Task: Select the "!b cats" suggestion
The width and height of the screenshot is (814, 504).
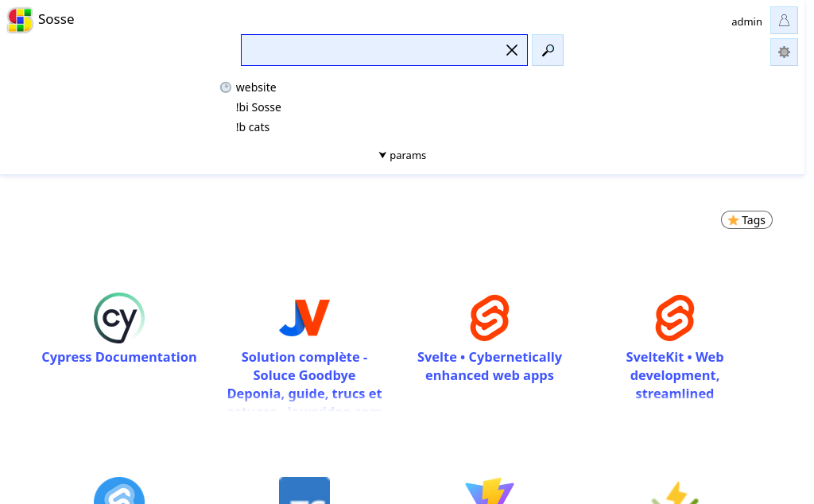Action: 253,126
